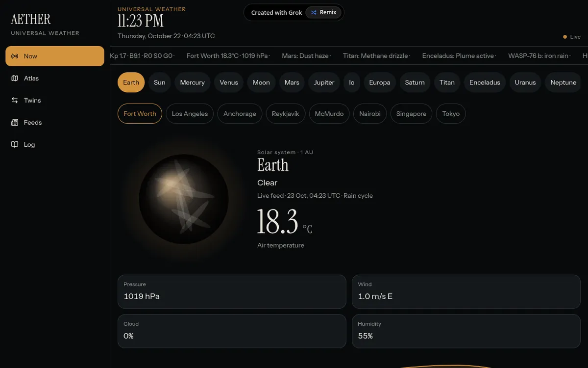Click ticker item WASP-76 b: iron rain
The width and height of the screenshot is (588, 368).
(x=539, y=56)
